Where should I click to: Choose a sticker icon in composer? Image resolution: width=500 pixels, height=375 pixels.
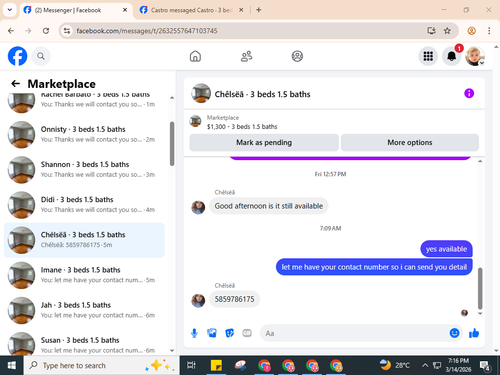pos(229,333)
